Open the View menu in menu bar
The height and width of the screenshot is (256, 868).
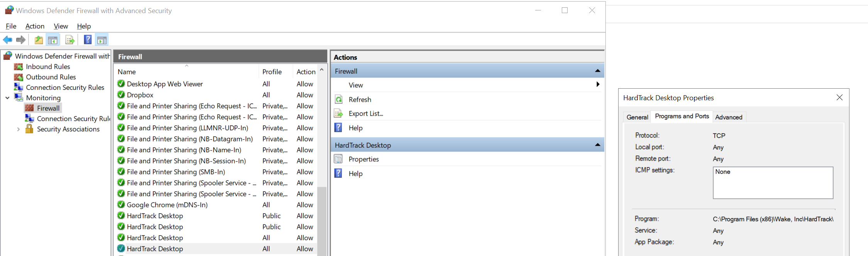61,26
